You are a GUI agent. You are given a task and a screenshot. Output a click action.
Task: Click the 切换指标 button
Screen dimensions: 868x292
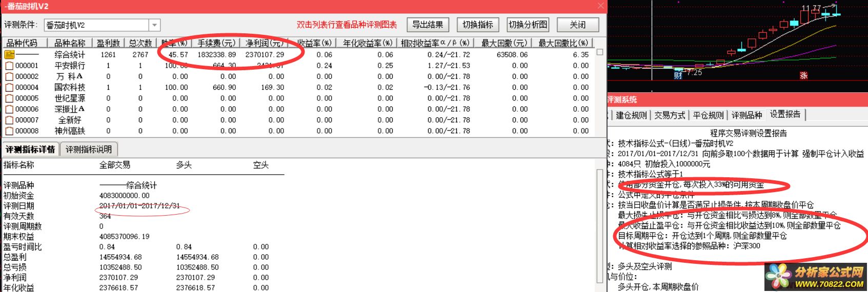478,25
